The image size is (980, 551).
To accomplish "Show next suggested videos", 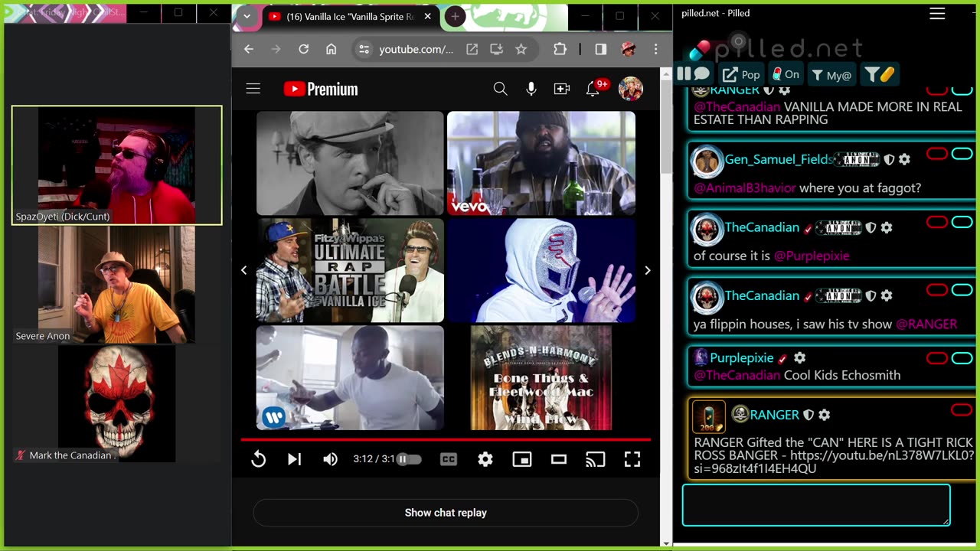I will coord(648,270).
